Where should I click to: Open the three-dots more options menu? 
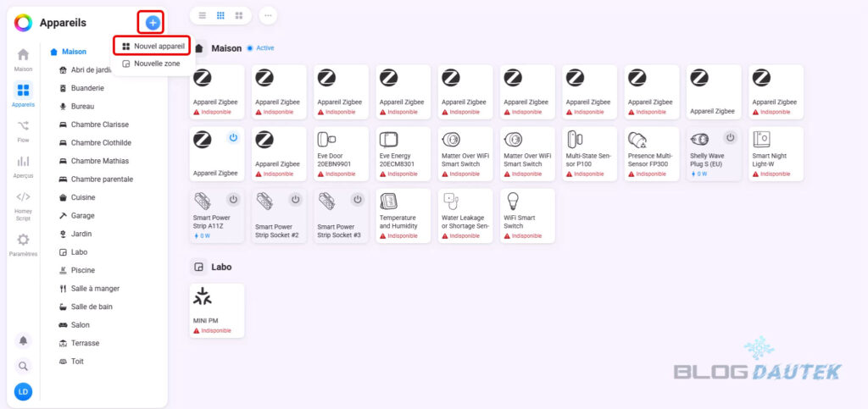pos(268,15)
